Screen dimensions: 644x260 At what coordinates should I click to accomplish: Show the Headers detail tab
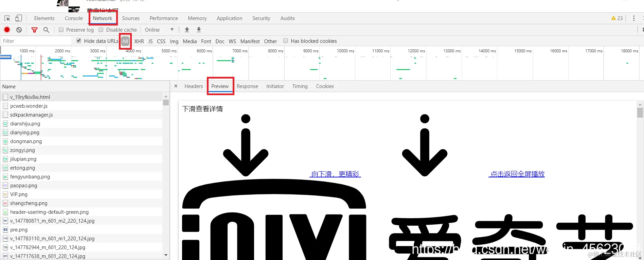(194, 86)
